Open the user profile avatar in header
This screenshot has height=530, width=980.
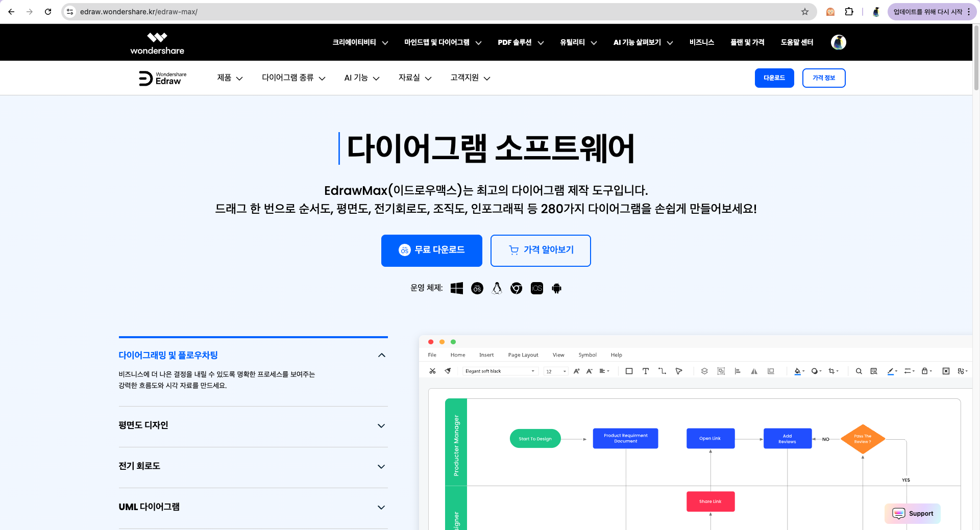pyautogui.click(x=838, y=42)
